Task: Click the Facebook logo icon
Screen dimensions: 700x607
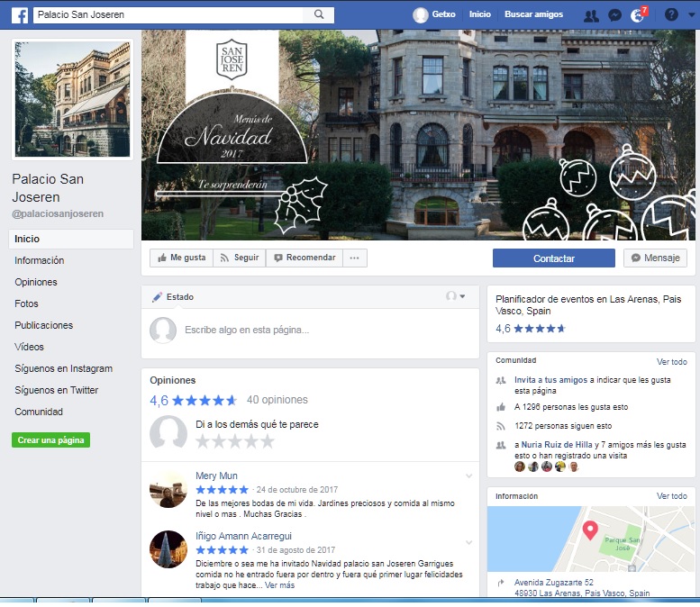Action: pyautogui.click(x=20, y=15)
